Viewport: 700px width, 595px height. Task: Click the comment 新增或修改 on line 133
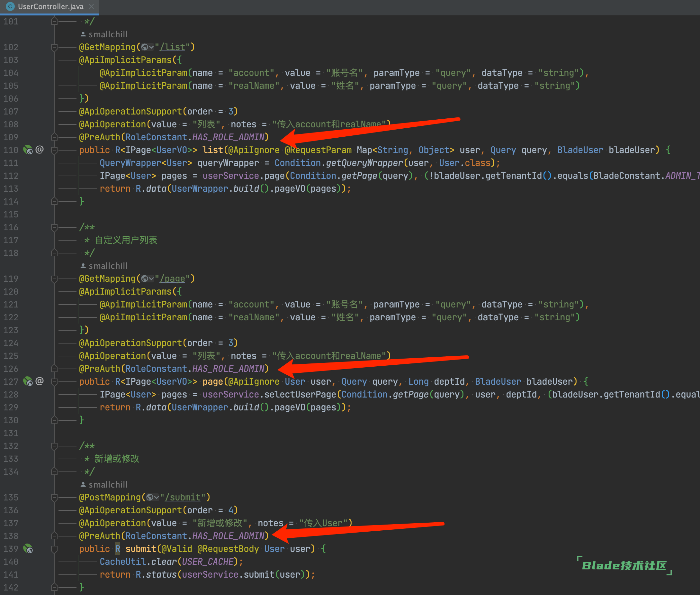117,459
